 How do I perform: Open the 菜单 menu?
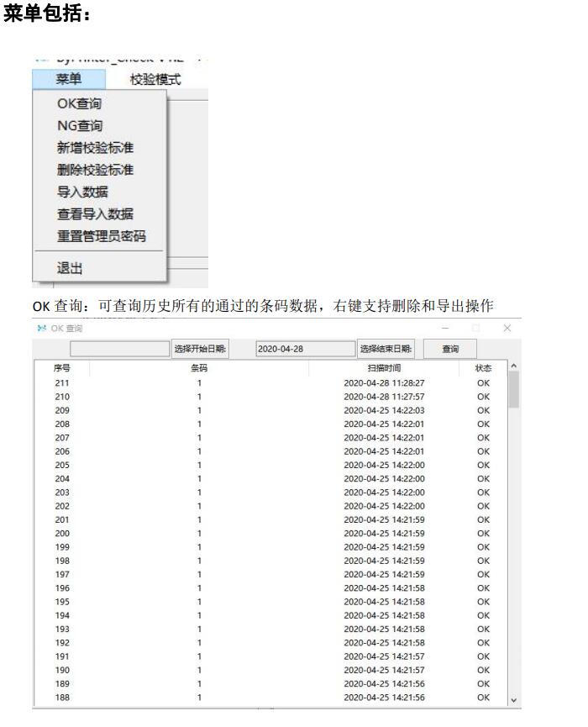pyautogui.click(x=69, y=80)
